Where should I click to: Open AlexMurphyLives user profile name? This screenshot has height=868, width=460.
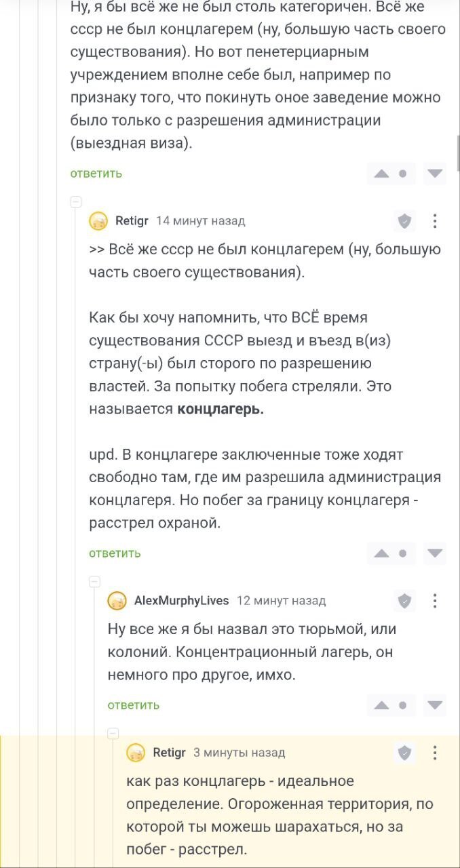click(x=181, y=600)
